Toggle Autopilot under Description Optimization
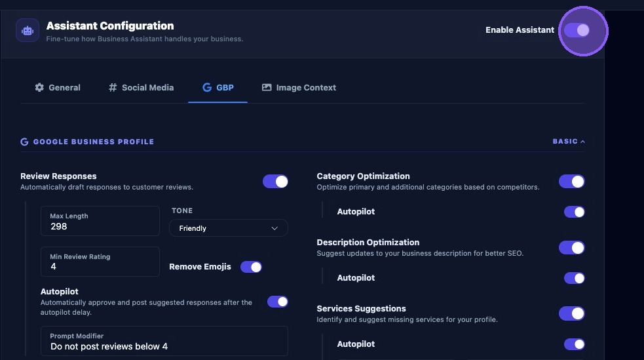 pyautogui.click(x=574, y=278)
